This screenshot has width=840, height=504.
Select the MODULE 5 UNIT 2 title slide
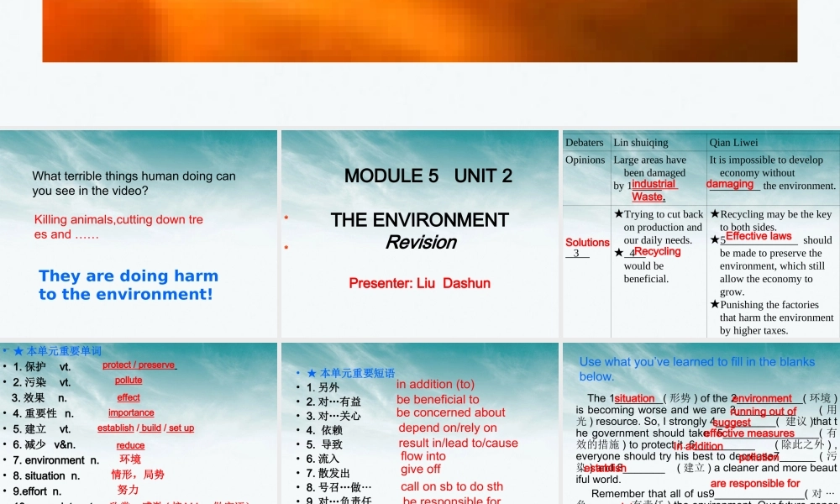click(420, 234)
